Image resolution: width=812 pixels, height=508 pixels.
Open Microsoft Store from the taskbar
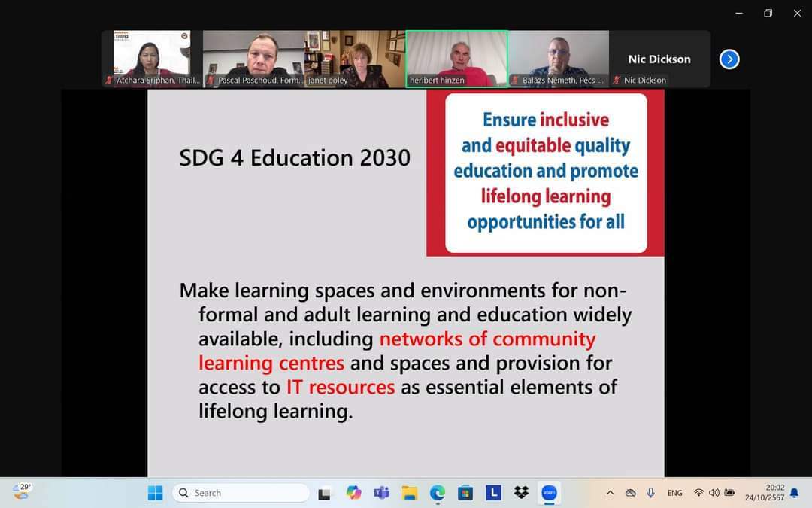[465, 493]
